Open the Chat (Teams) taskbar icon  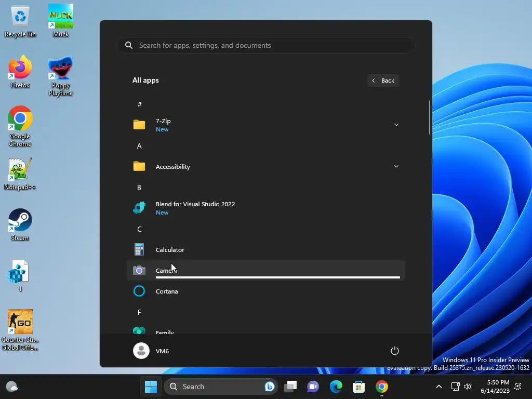click(x=313, y=387)
